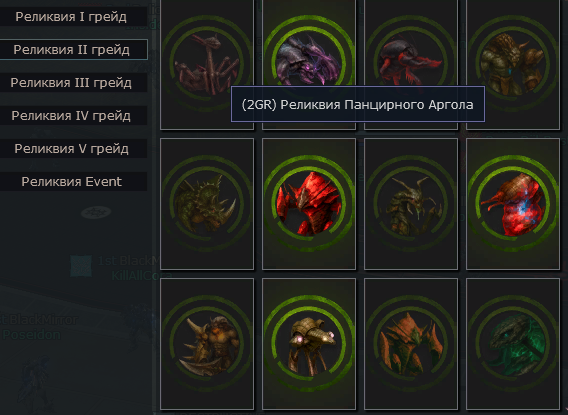Switch to Реликвия III грейд list
The image size is (568, 415).
72,83
